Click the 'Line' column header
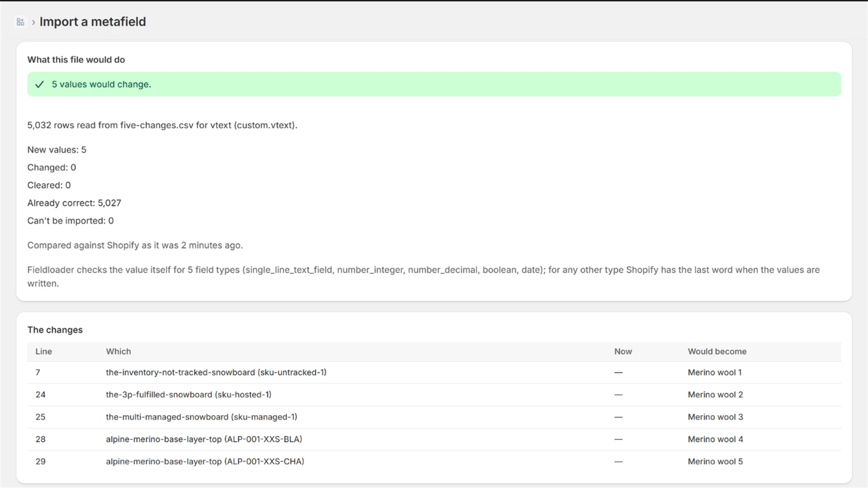868x488 pixels. coord(43,351)
